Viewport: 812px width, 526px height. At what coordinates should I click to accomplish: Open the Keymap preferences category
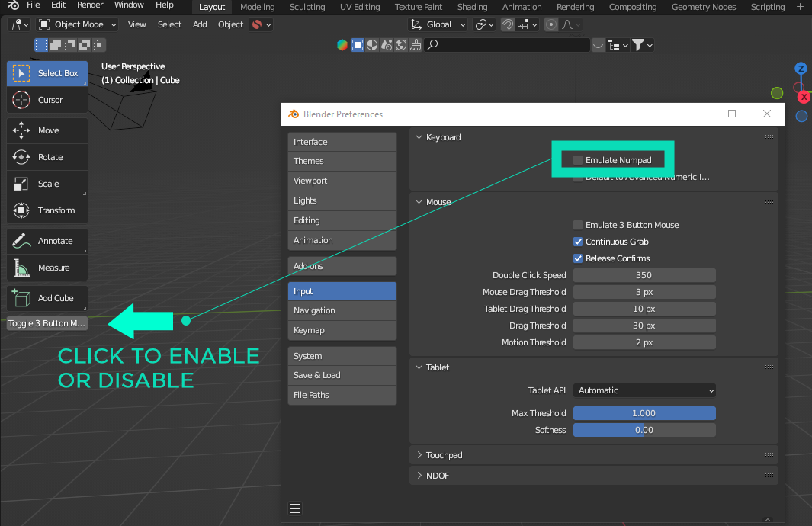[x=342, y=330]
